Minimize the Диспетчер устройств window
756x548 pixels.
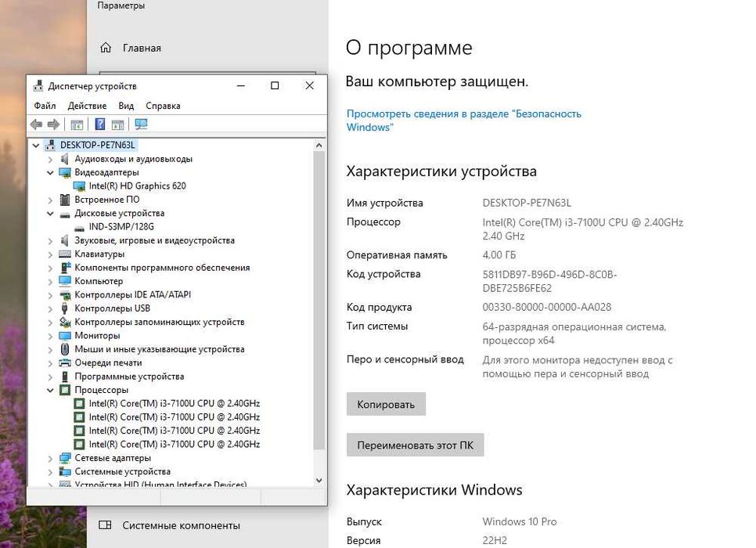coord(240,85)
